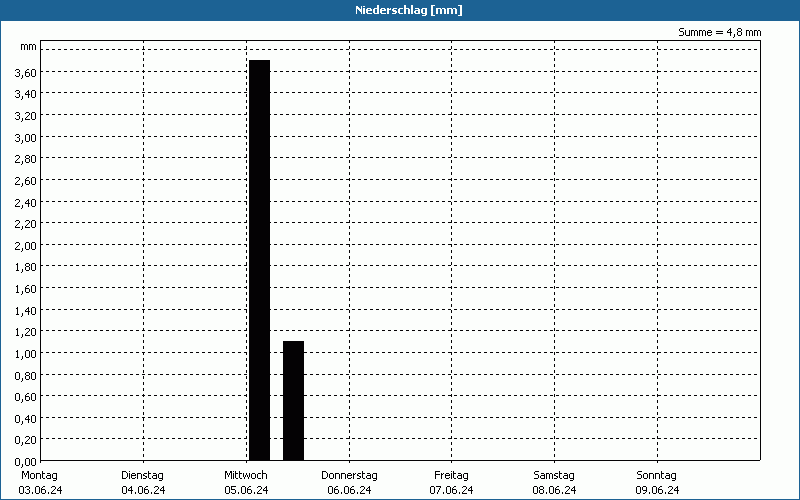Image resolution: width=800 pixels, height=500 pixels.
Task: Select the Mittwoch axis label
Action: [x=246, y=475]
